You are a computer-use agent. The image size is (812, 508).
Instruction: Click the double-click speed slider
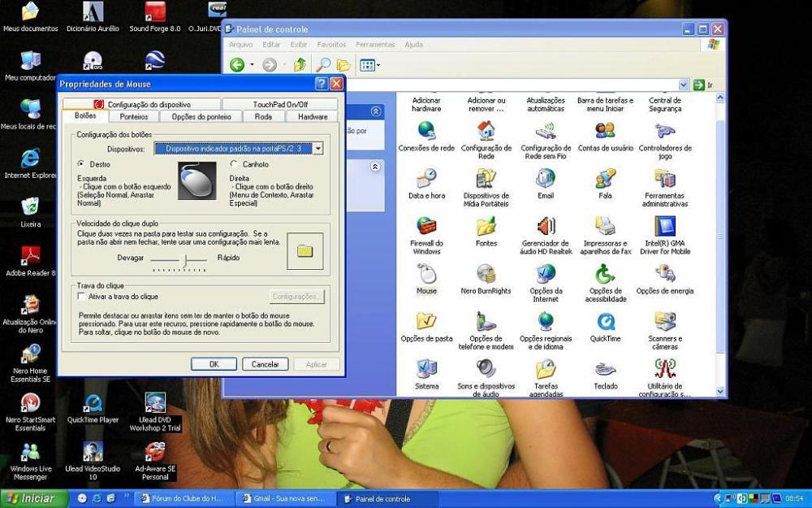tap(185, 258)
